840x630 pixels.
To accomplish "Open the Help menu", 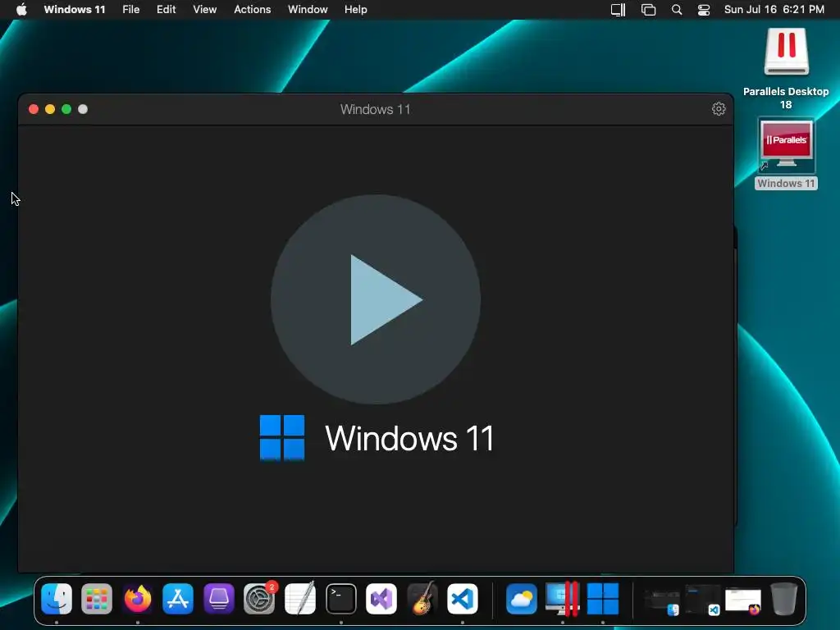I will tap(356, 10).
